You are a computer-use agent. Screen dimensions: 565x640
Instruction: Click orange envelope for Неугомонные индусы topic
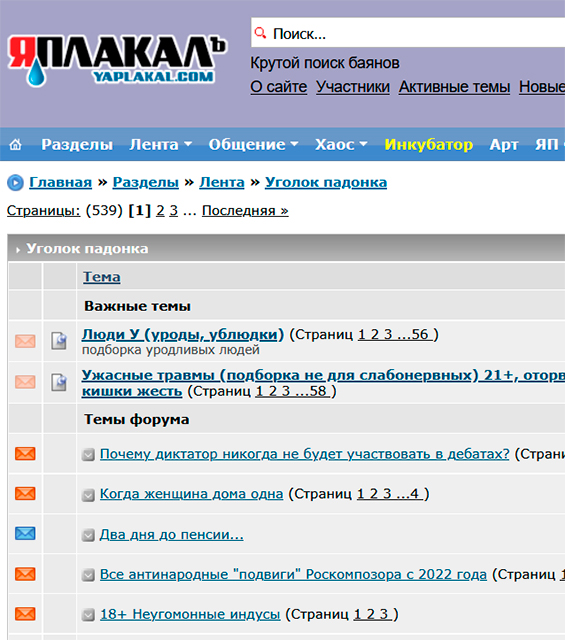click(x=25, y=614)
